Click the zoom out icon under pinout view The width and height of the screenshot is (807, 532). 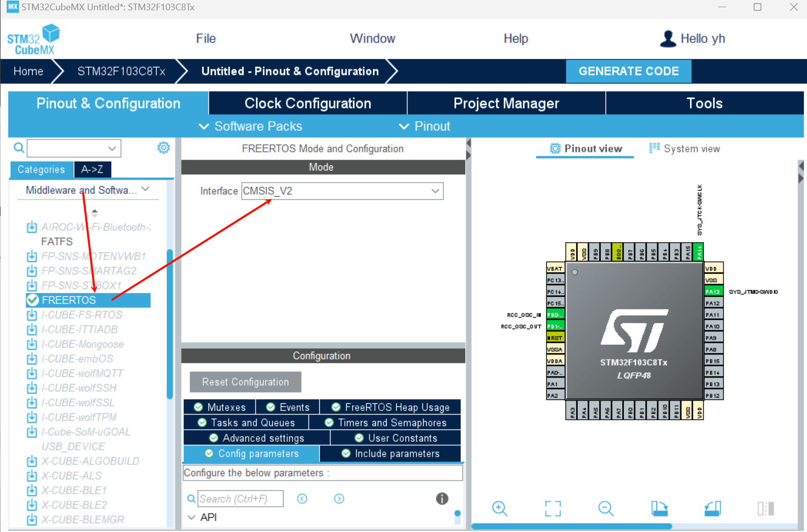pyautogui.click(x=606, y=508)
